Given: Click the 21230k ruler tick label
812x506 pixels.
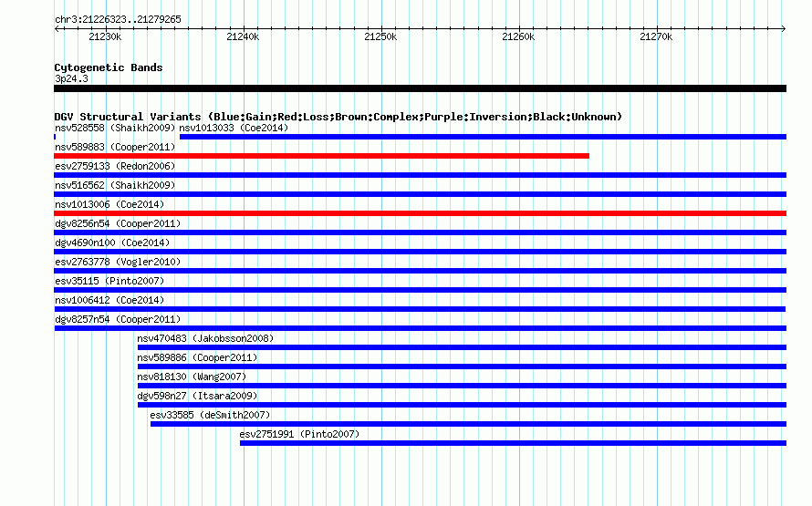Looking at the screenshot, I should pyautogui.click(x=105, y=36).
